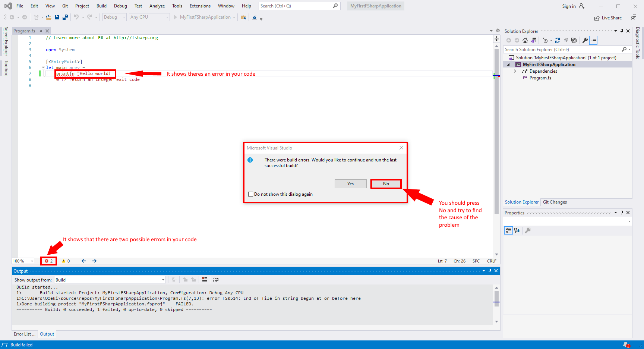Click the Save floppy disk icon
644x349 pixels.
(x=57, y=17)
